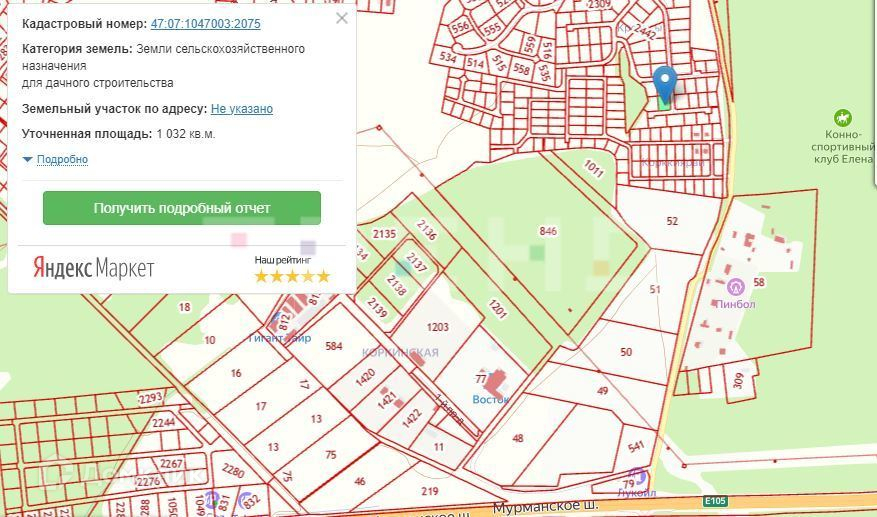Click the Не указано address link

242,109
